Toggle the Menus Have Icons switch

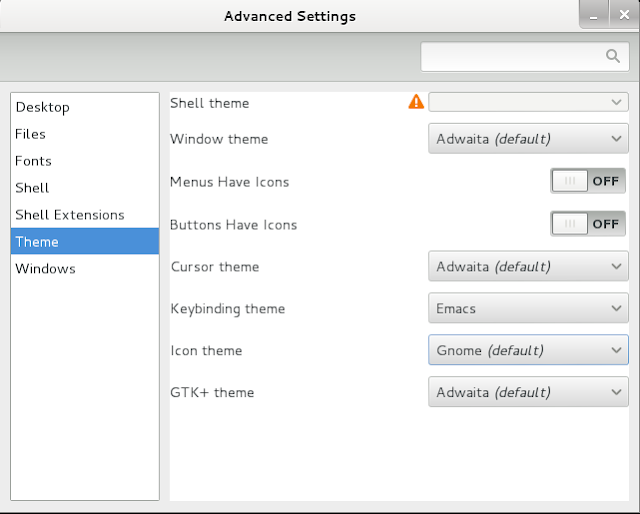[588, 181]
